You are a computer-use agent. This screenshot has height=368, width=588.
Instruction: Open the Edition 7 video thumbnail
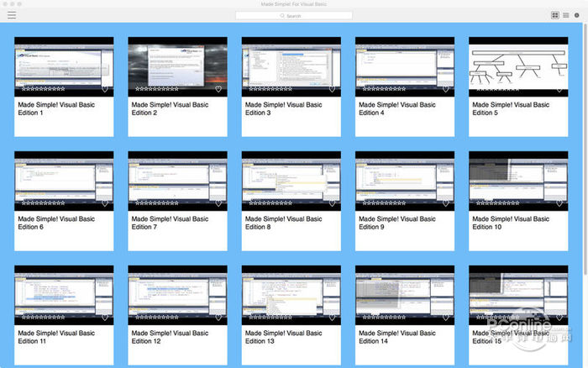(x=177, y=180)
